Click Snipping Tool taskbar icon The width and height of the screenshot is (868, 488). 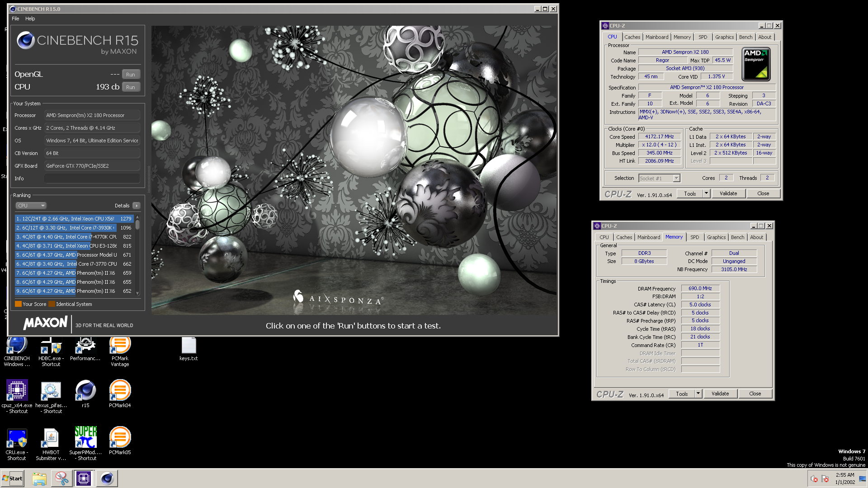(x=61, y=479)
